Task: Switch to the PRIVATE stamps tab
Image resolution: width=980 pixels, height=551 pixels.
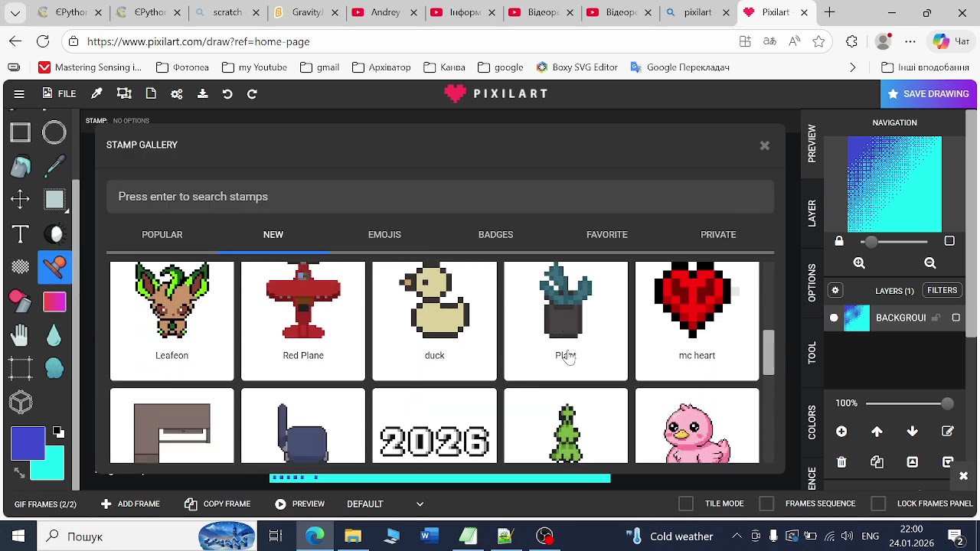Action: pos(718,234)
